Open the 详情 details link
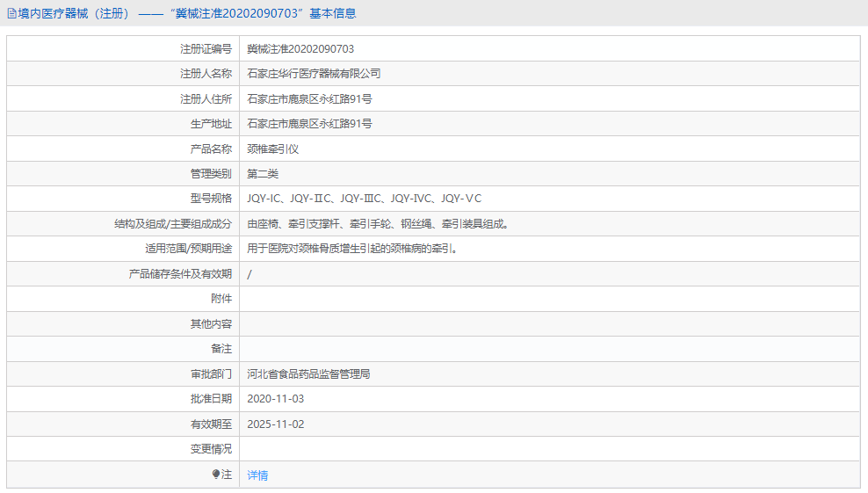This screenshot has width=868, height=493. [257, 475]
